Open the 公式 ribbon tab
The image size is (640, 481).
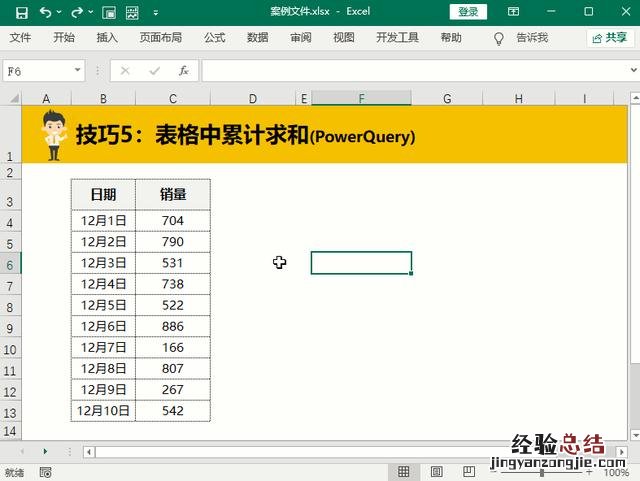coord(214,38)
